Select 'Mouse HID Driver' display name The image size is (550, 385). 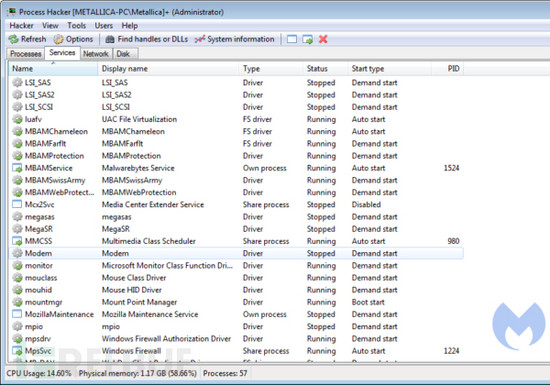(132, 290)
